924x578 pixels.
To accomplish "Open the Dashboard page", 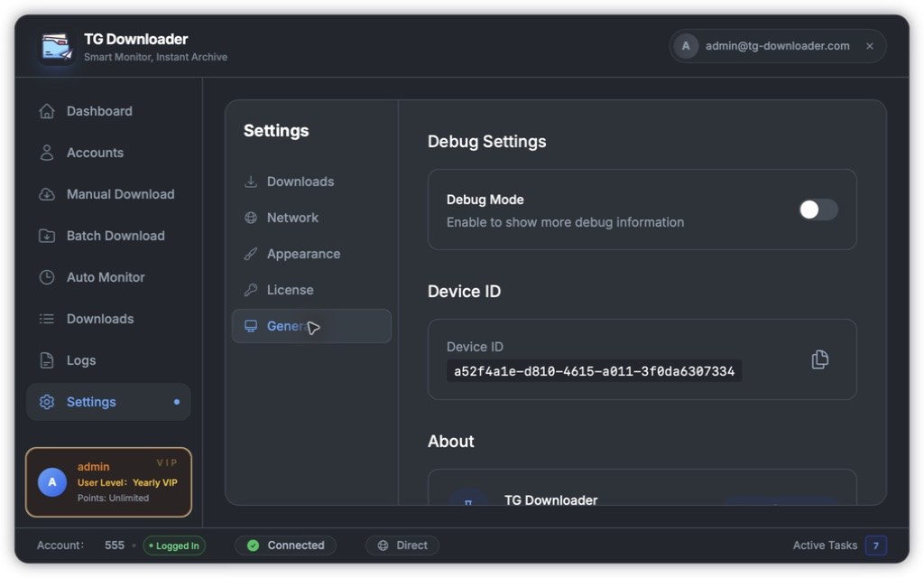I will pos(108,111).
